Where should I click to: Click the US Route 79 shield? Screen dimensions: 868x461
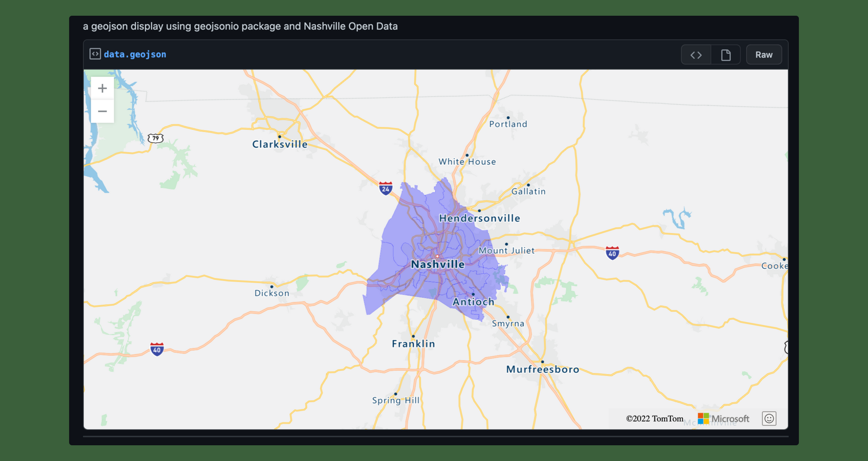[x=155, y=138]
